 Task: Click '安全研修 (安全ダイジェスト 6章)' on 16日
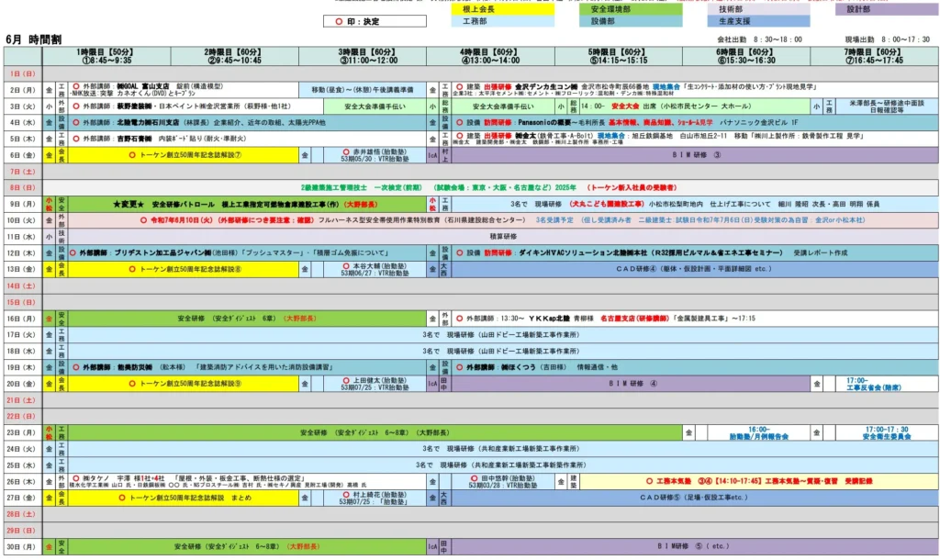pyautogui.click(x=247, y=319)
